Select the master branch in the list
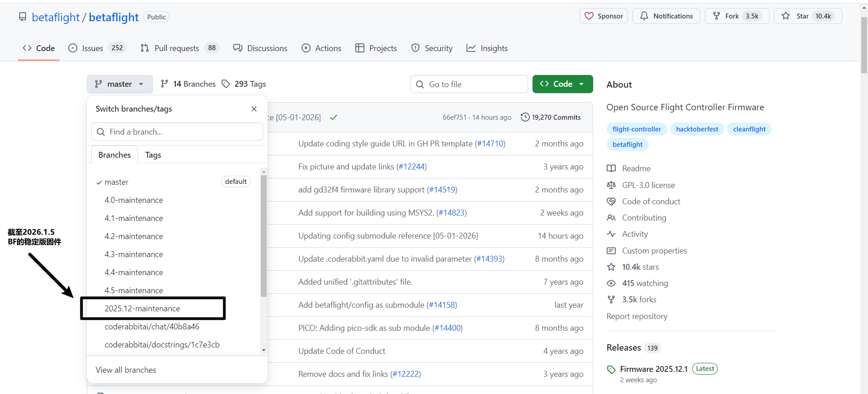 (117, 182)
